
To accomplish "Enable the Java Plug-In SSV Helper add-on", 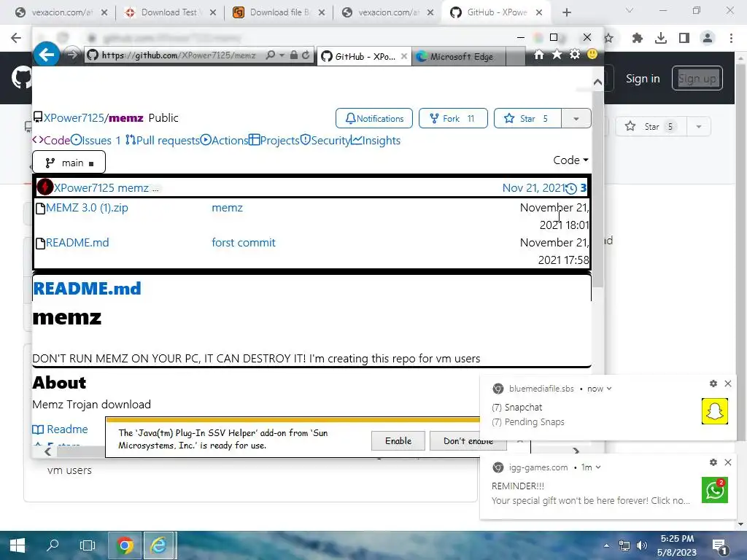I will tap(398, 441).
